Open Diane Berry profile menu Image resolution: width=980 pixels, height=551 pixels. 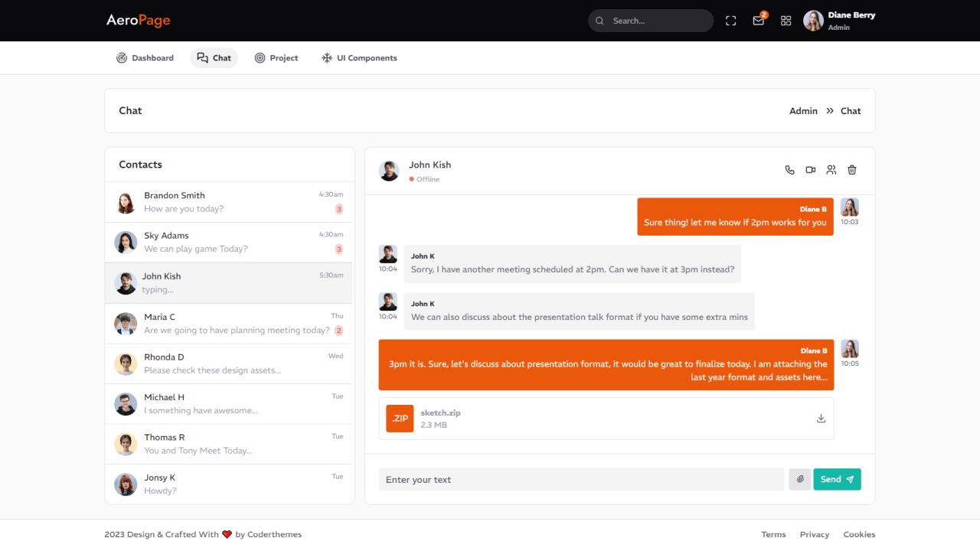(x=839, y=21)
